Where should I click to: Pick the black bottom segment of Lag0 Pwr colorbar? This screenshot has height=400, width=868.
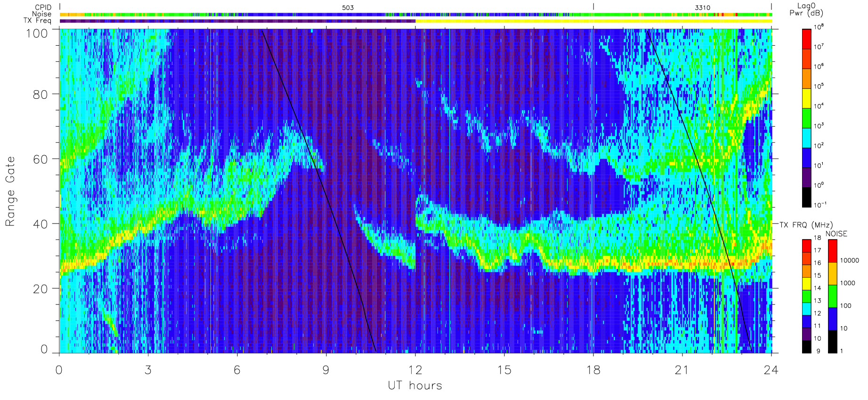(x=806, y=197)
